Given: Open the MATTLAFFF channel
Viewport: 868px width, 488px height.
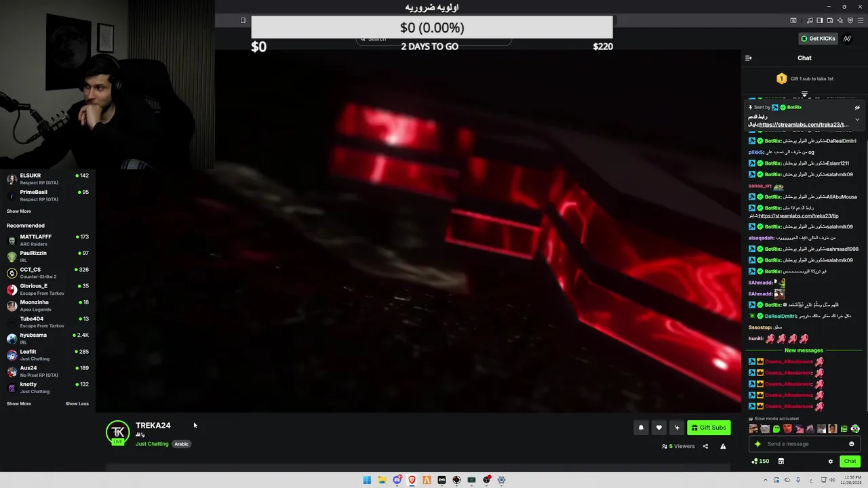Looking at the screenshot, I should pos(47,240).
